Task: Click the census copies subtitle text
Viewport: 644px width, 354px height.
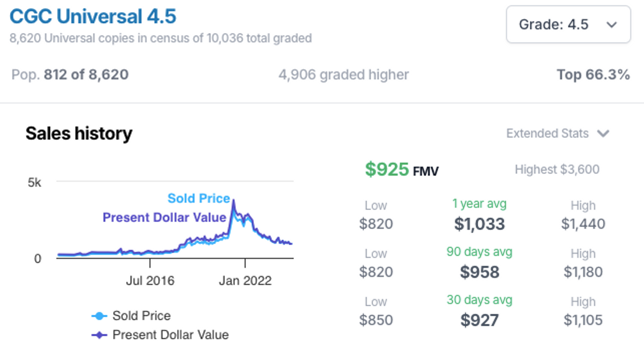Action: point(161,38)
